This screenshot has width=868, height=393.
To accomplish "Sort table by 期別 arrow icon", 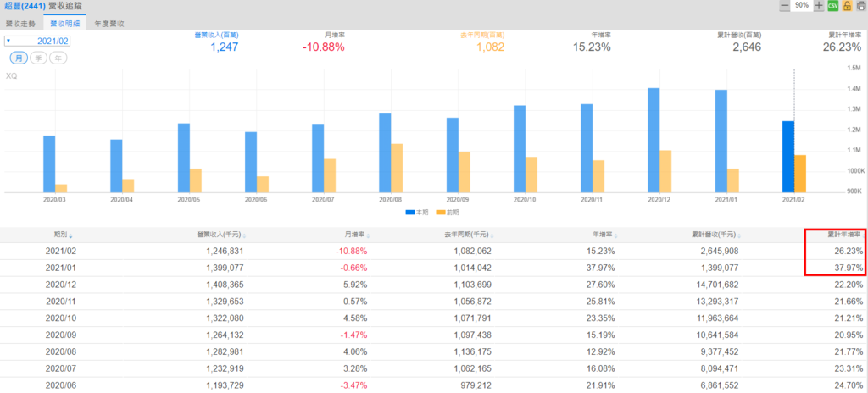I will tap(71, 236).
